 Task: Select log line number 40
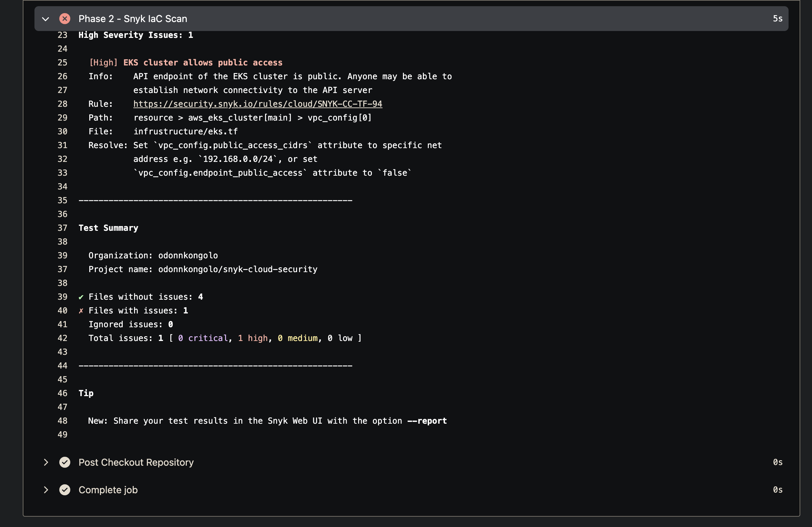click(62, 311)
